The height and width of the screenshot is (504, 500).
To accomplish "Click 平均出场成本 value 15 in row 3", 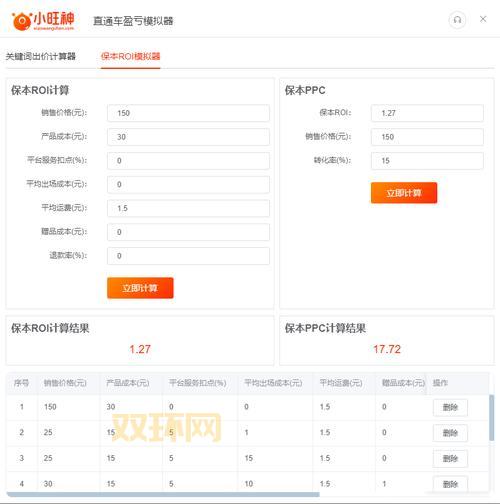I will (x=249, y=458).
